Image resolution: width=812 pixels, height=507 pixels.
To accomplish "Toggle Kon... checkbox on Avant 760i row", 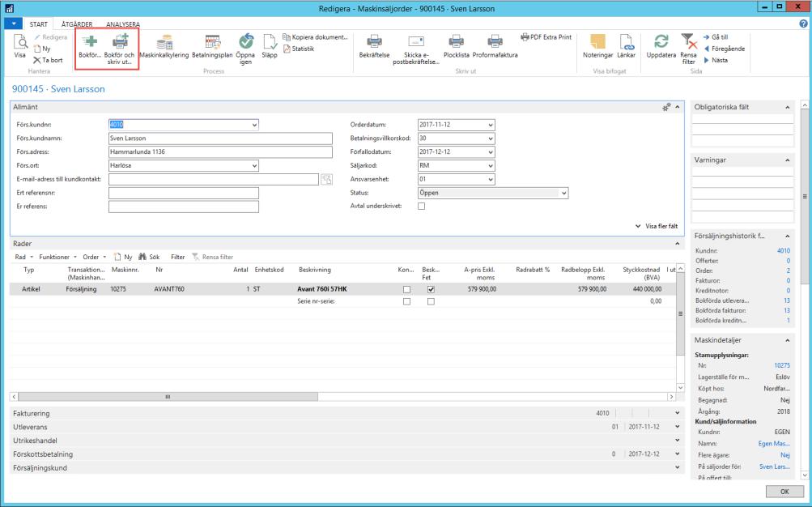I will coord(406,289).
